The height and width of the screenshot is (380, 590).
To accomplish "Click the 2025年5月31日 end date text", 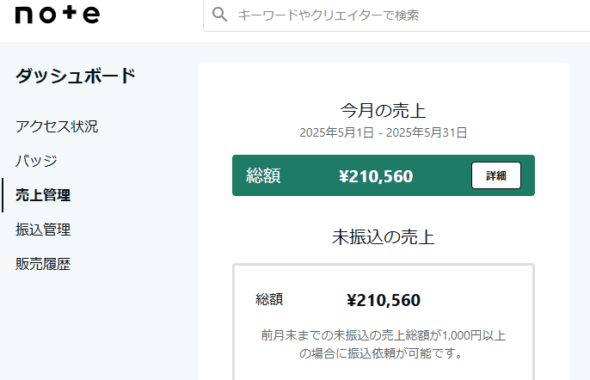I will point(427,132).
